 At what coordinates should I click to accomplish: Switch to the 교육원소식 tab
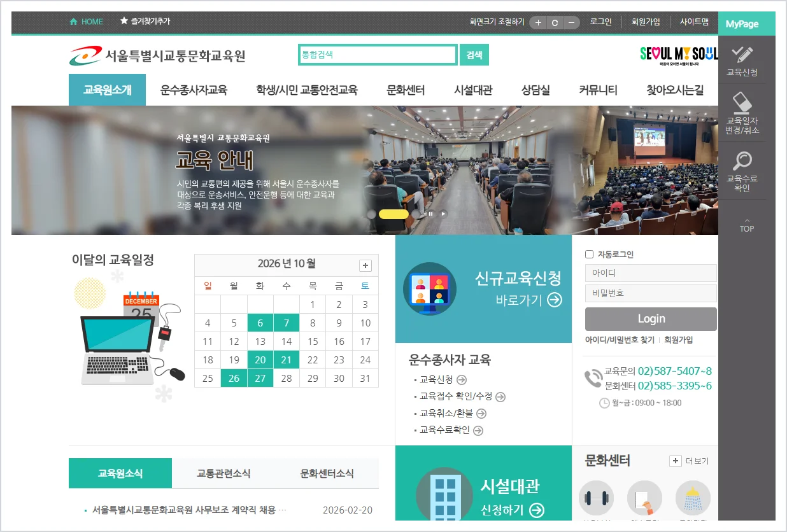120,473
